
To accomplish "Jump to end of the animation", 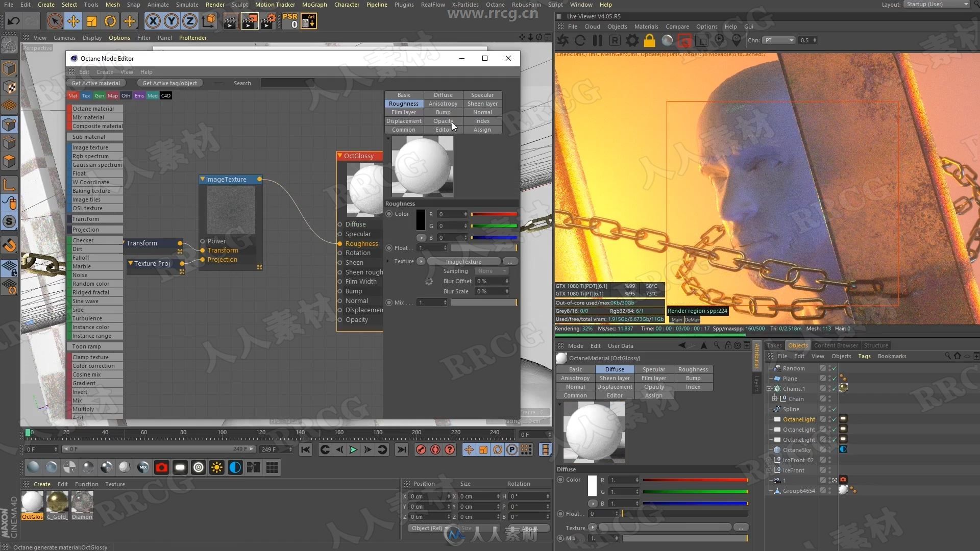I will 402,449.
